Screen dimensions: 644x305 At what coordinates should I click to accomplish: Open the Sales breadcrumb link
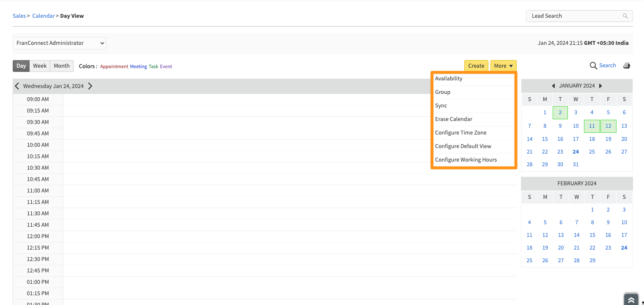(19, 16)
